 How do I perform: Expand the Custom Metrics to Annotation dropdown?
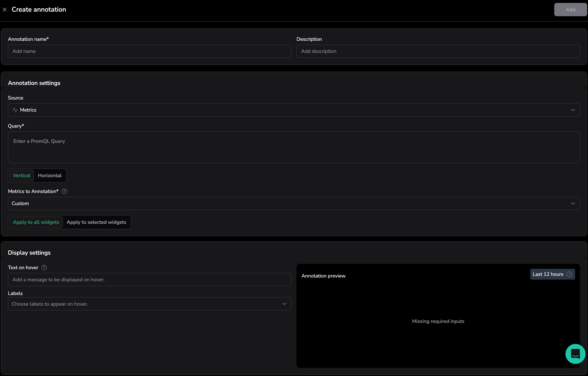click(293, 203)
